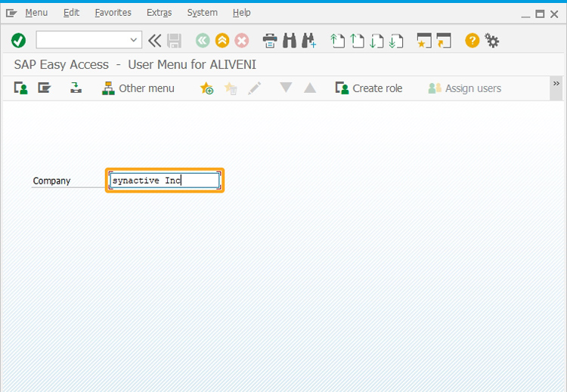This screenshot has height=392, width=567.
Task: Open the Menu menu
Action: tap(36, 13)
